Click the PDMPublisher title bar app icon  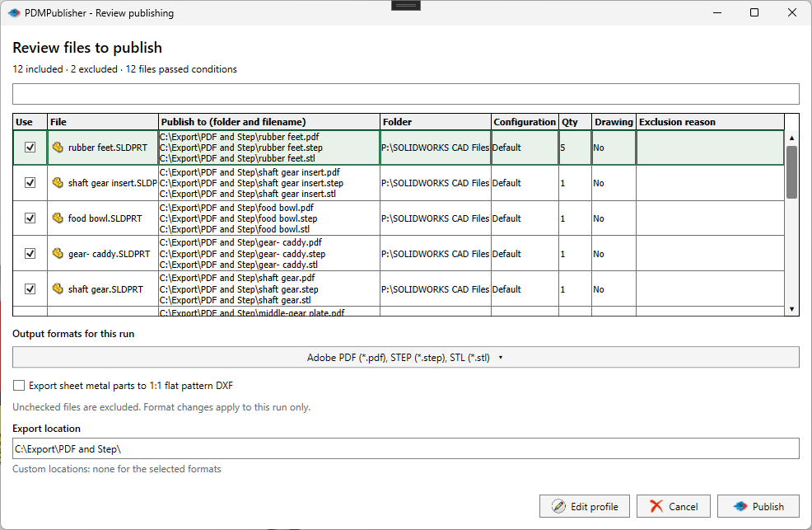tap(14, 13)
